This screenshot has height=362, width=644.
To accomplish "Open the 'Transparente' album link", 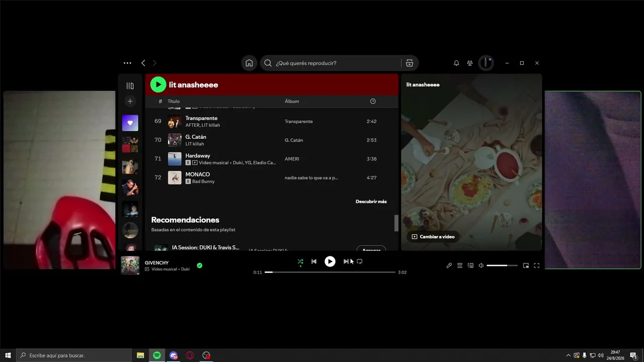I will (x=299, y=121).
